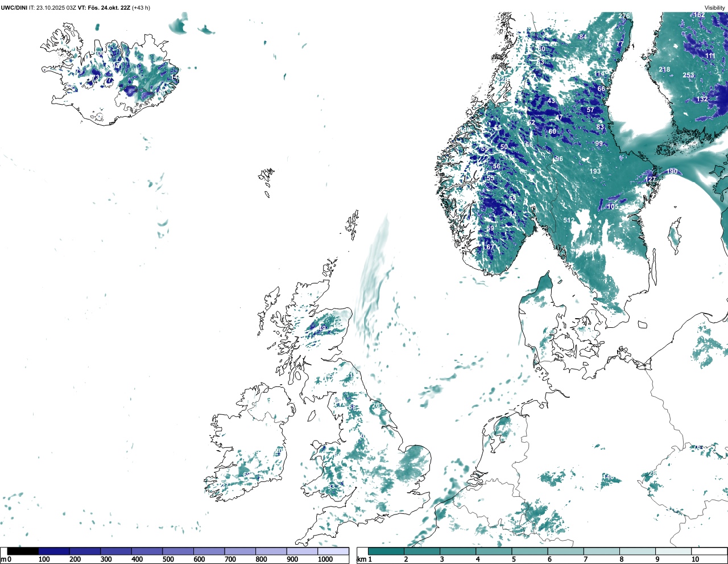Click the valid time 'Fös. 24.okt. 22Z'
Viewport: 728px width, 564px height.
pyautogui.click(x=109, y=7)
